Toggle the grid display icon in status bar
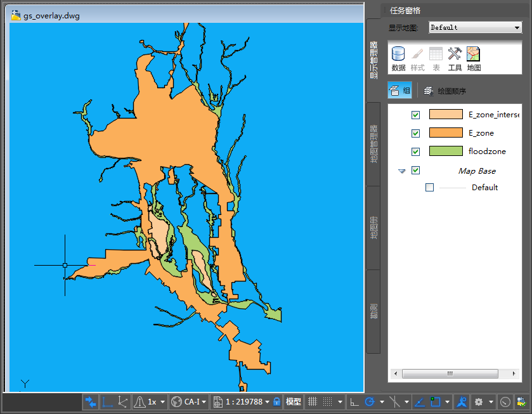 tap(312, 402)
